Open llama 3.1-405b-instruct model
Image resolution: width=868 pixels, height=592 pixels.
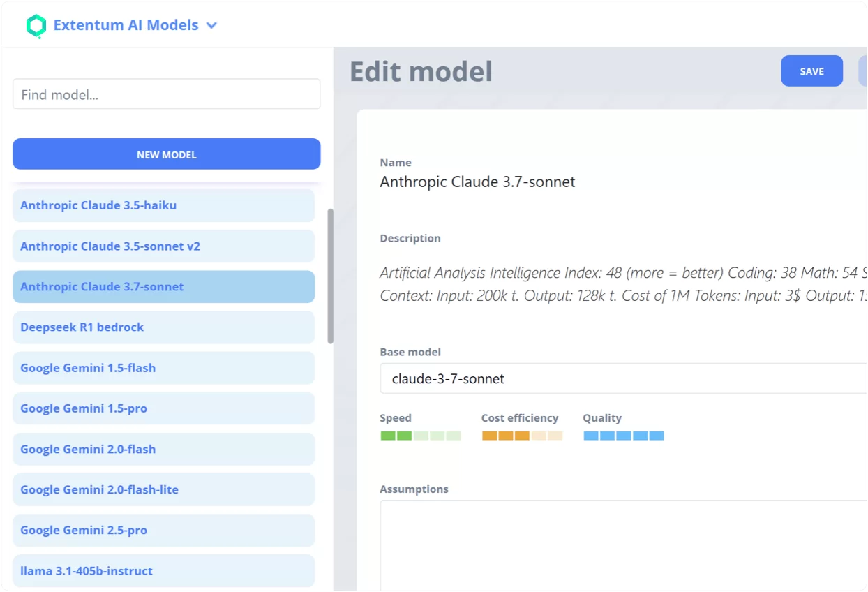coord(164,570)
